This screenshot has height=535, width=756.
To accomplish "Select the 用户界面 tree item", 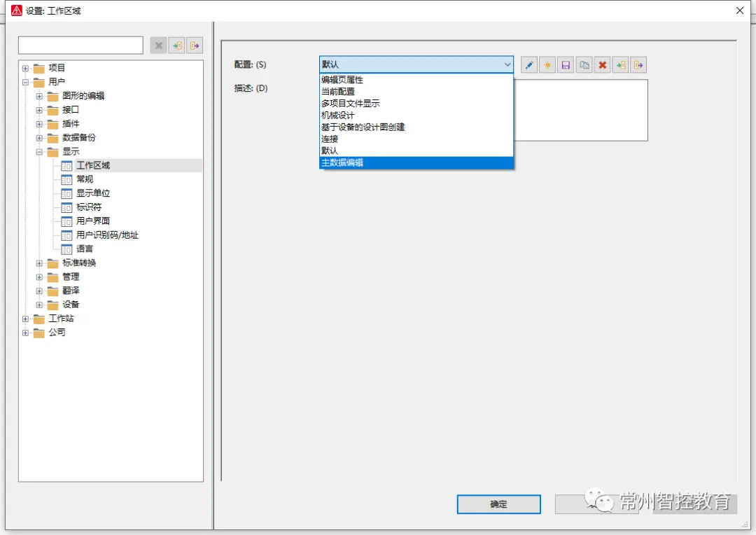I will pos(92,221).
